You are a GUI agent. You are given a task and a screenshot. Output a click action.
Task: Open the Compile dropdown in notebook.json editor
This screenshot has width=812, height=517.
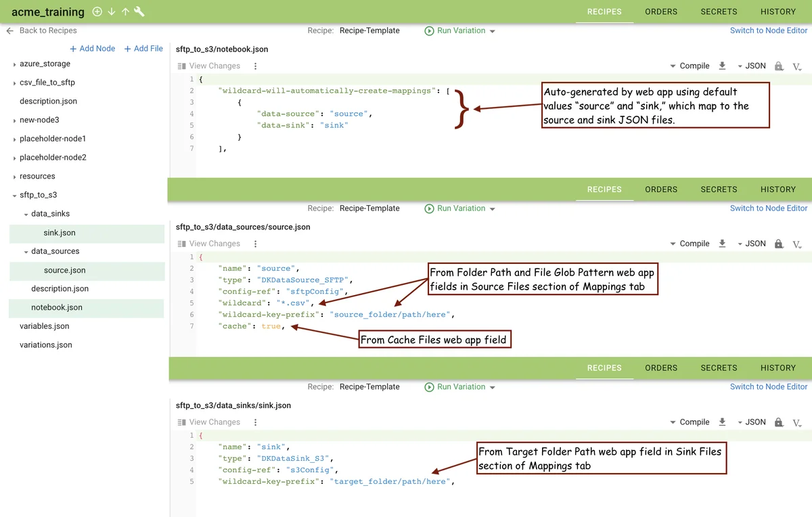click(x=690, y=66)
